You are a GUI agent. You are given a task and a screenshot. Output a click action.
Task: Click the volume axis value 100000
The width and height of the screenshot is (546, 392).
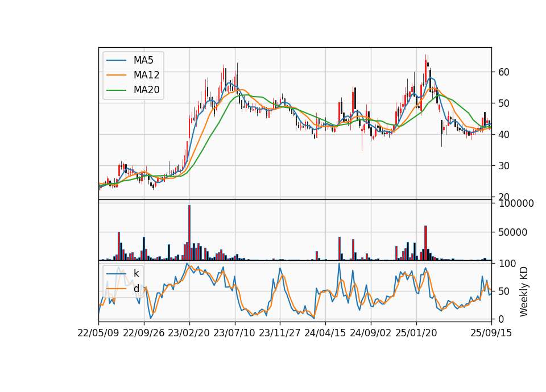tap(516, 203)
